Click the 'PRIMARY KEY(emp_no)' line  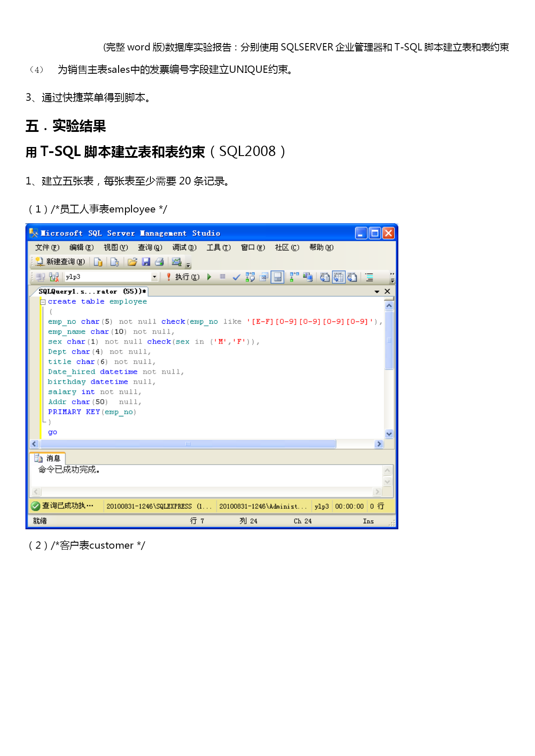tap(92, 412)
